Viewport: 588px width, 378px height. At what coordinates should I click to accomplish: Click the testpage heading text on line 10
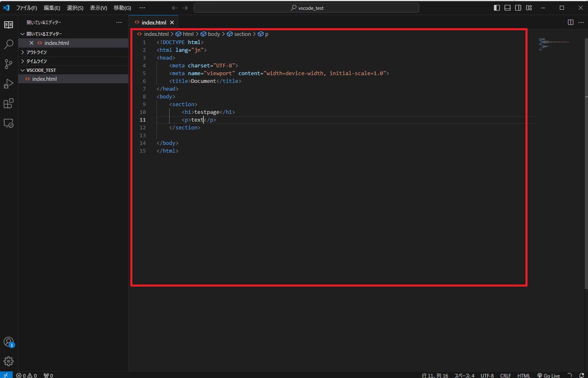click(207, 112)
